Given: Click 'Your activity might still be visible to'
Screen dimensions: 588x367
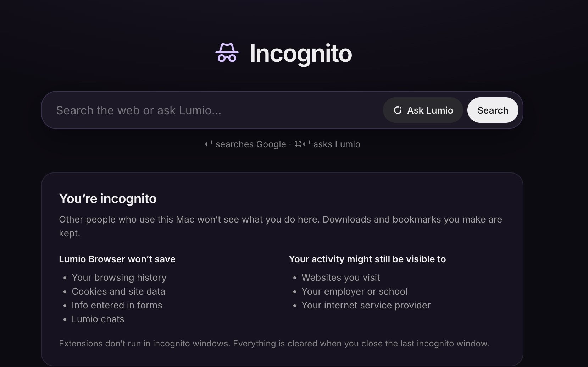Looking at the screenshot, I should [x=367, y=259].
